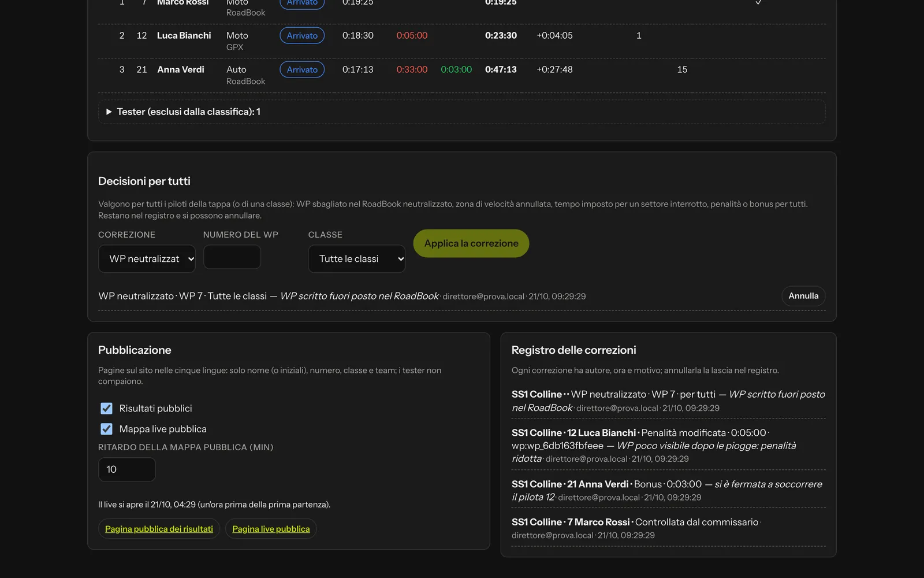Click the log entry for 7 Marco Rossi

(x=668, y=528)
